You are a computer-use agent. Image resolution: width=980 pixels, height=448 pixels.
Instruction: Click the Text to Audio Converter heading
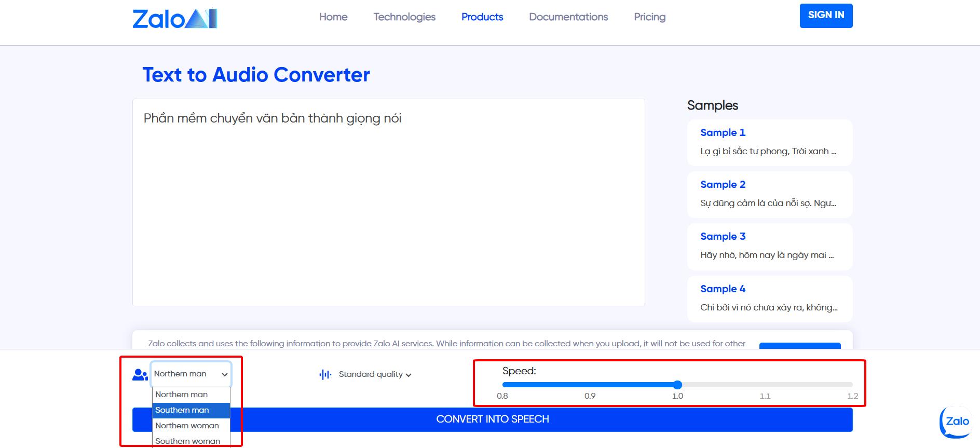click(x=256, y=75)
